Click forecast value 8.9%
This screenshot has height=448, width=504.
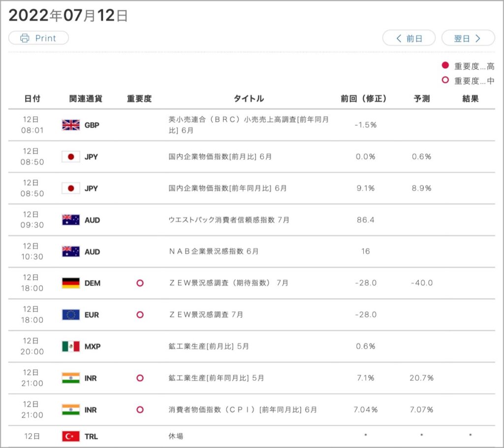(x=422, y=188)
